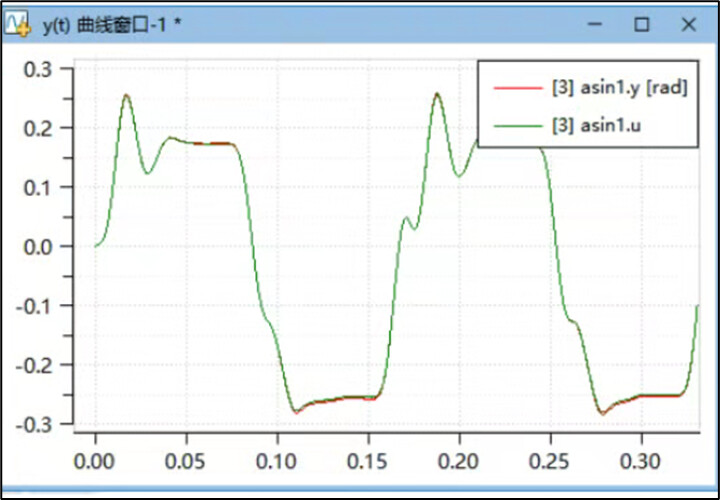Click the 0.05 x-axis label
The height and width of the screenshot is (500, 720).
186,461
